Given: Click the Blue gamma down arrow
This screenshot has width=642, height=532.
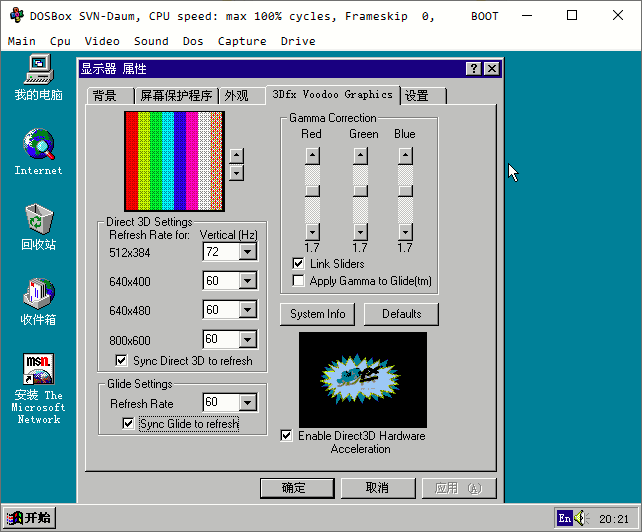Looking at the screenshot, I should coord(405,232).
